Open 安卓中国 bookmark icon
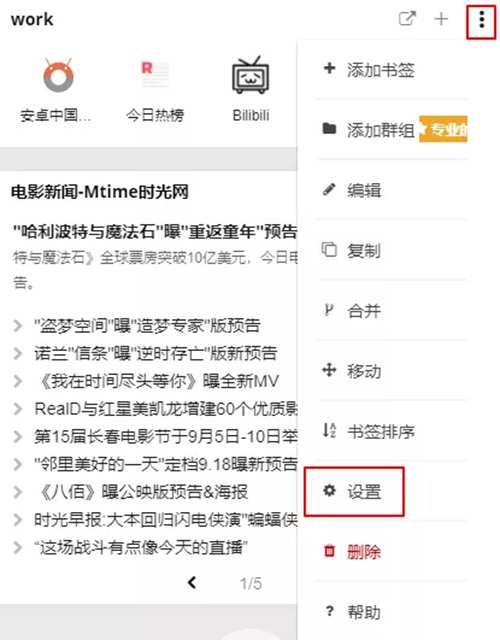This screenshot has height=640, width=500. coord(58,75)
